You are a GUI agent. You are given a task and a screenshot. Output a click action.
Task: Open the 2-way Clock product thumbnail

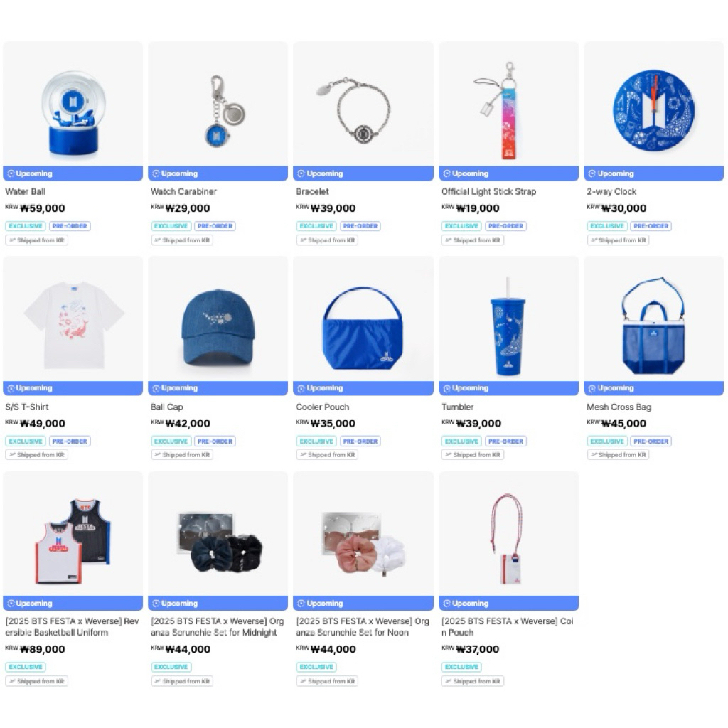(x=654, y=104)
